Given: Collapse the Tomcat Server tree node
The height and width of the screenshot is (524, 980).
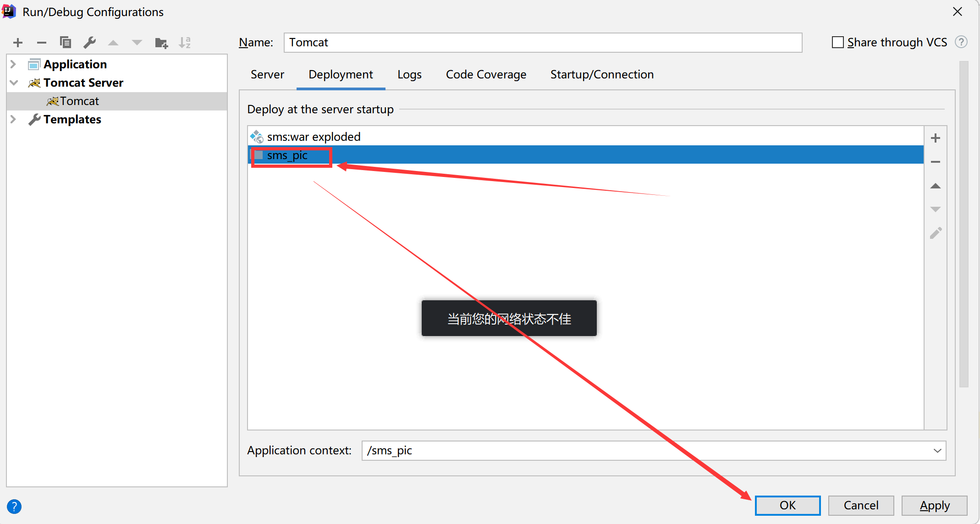Looking at the screenshot, I should [x=14, y=83].
